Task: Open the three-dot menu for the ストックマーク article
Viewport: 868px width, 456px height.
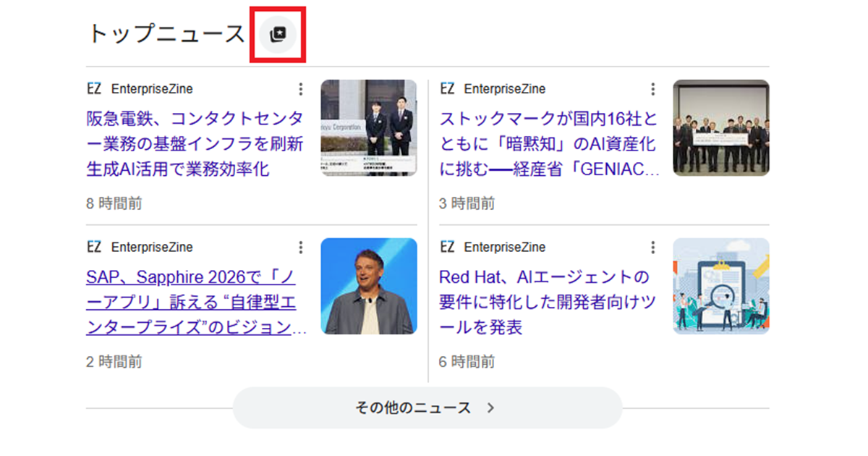Action: point(653,89)
